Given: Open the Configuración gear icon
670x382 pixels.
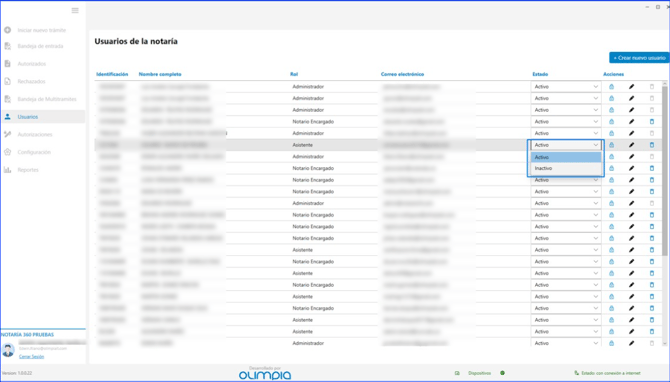Looking at the screenshot, I should coord(7,152).
